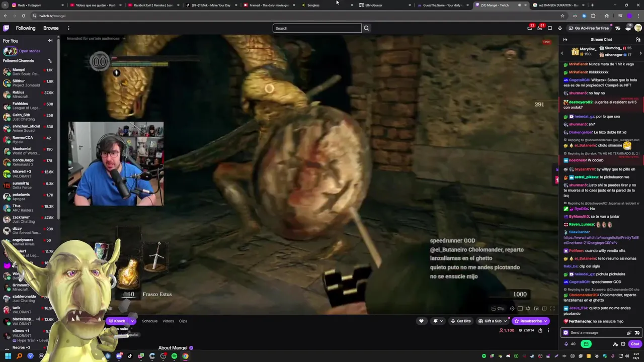644x362 pixels.
Task: Open the Browse page
Action: coord(51,28)
